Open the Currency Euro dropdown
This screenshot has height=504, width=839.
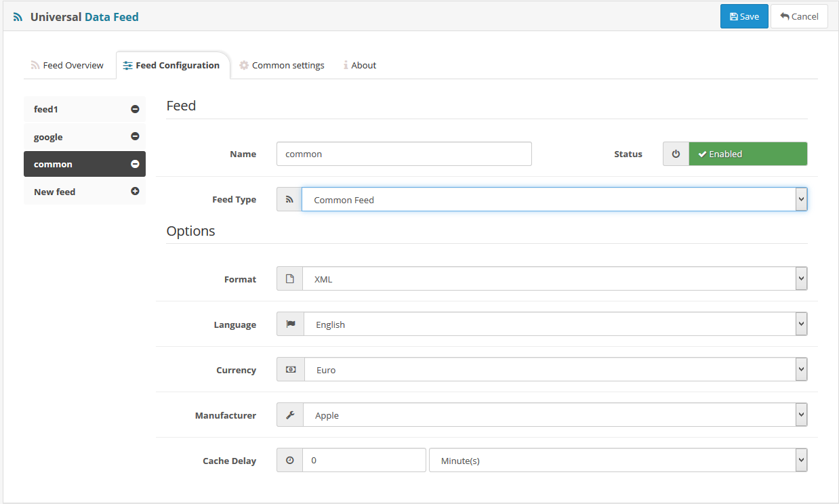556,369
